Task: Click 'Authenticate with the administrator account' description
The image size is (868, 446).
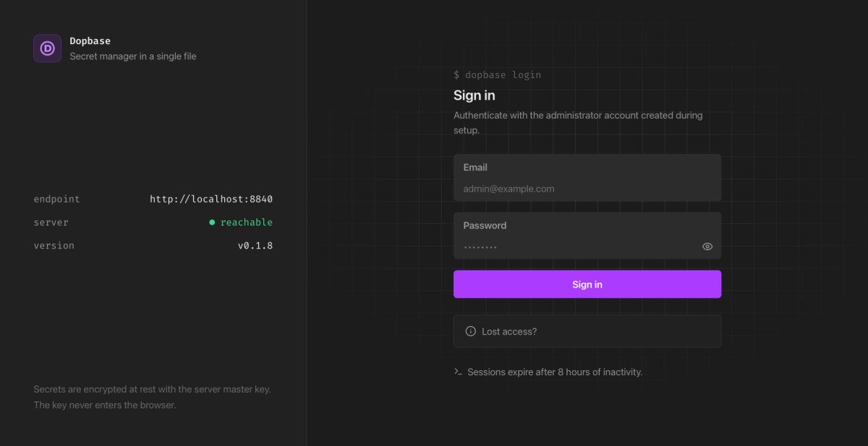Action: [x=578, y=123]
